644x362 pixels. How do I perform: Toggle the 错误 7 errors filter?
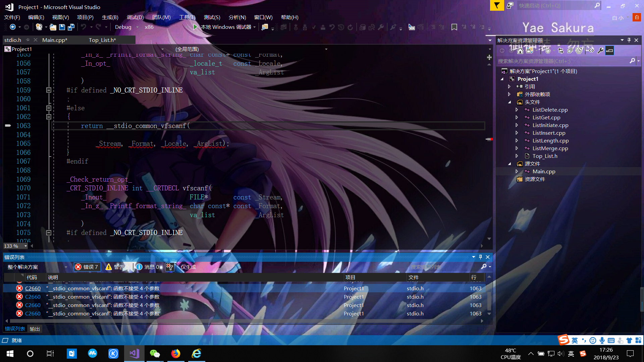pos(87,267)
